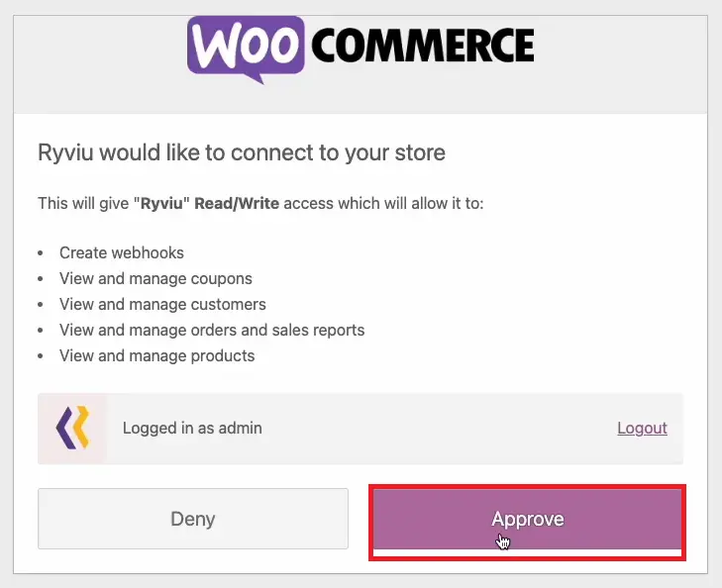Click 'View and manage coupons' list item
722x588 pixels.
coord(155,278)
